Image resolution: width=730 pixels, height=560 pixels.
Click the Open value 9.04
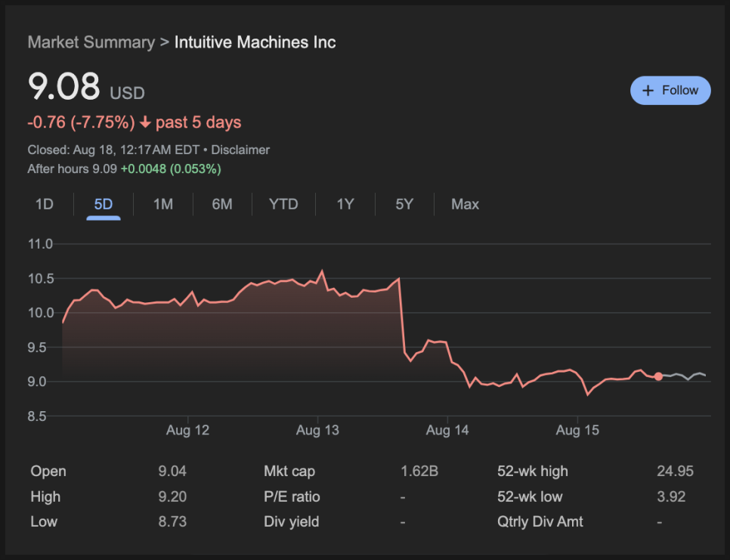(172, 471)
